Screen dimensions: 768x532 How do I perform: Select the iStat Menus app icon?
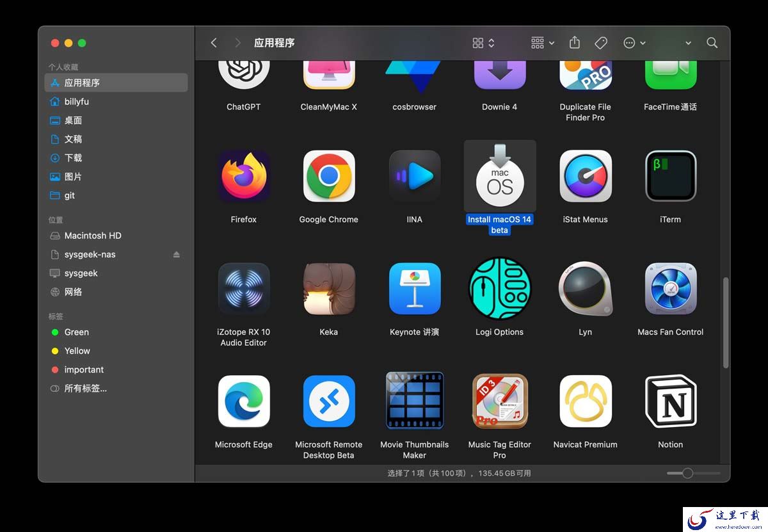586,176
